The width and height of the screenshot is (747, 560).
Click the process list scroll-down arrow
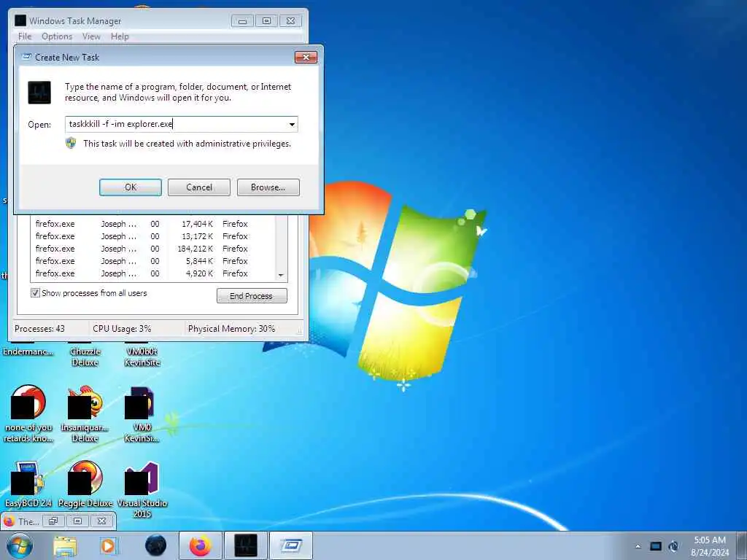coord(281,275)
